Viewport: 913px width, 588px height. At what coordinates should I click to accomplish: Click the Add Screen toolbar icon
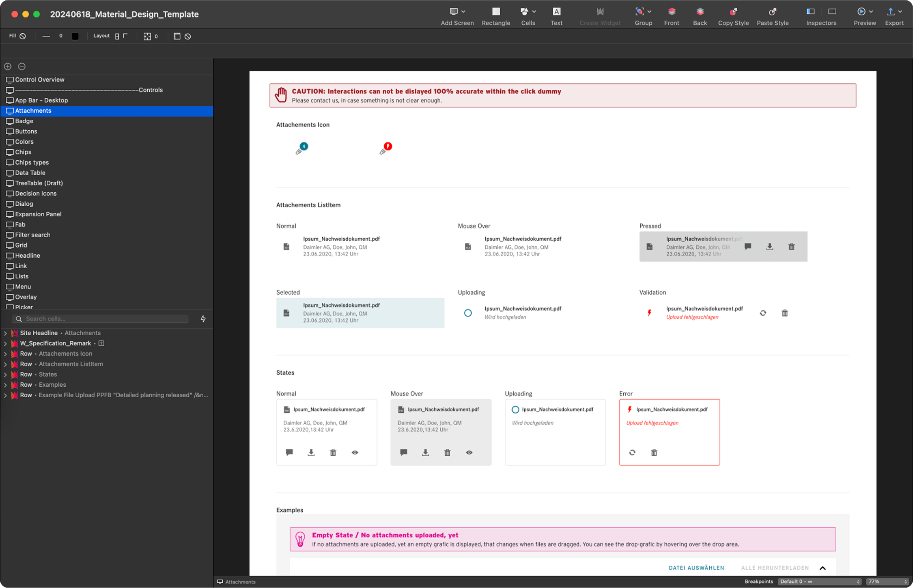coord(453,12)
